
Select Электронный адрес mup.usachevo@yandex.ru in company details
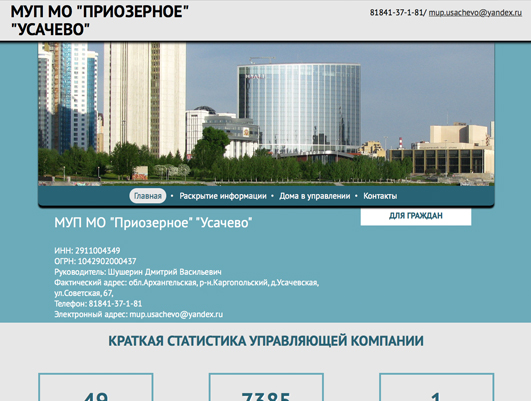(139, 314)
